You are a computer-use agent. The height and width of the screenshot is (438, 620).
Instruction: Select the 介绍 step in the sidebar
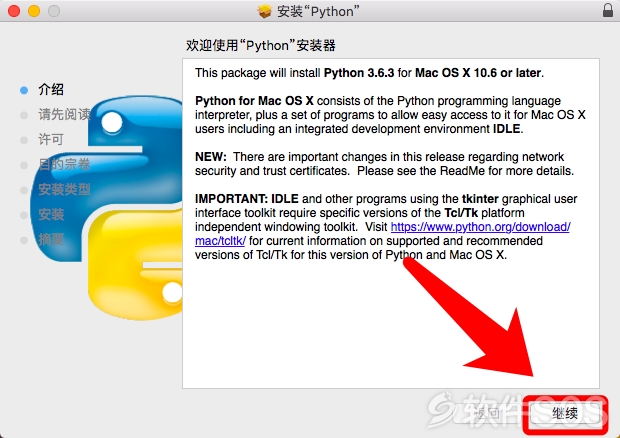coord(51,90)
